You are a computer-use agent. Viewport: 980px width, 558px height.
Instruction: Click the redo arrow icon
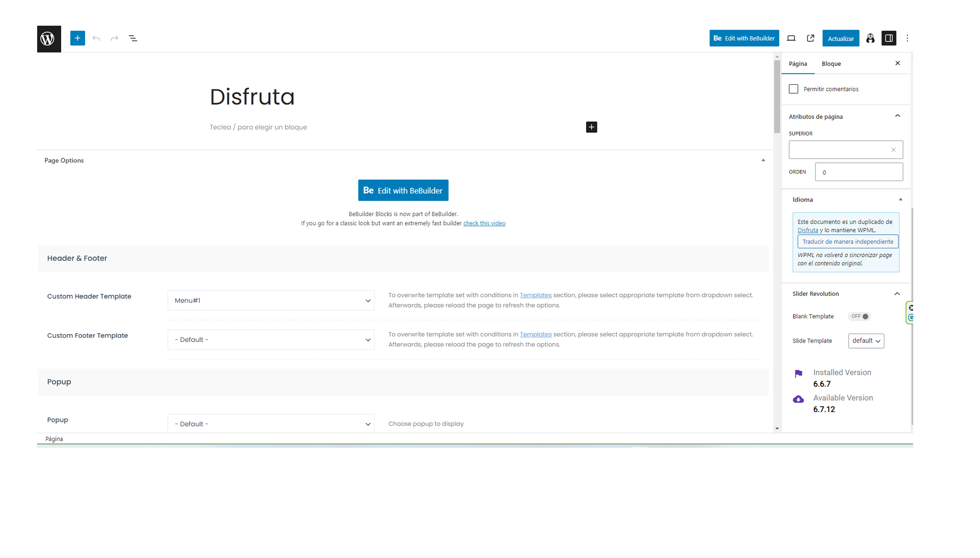click(x=115, y=38)
